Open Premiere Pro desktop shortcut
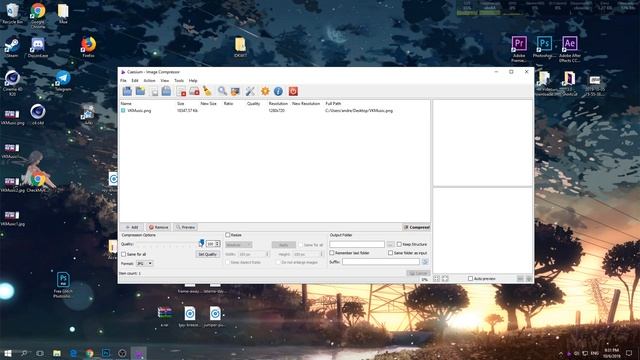The width and height of the screenshot is (640, 360). click(x=519, y=48)
